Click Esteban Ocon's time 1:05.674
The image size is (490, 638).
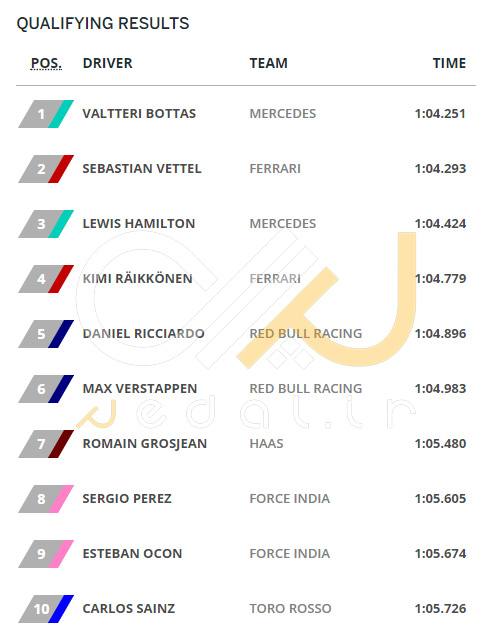[x=440, y=554]
